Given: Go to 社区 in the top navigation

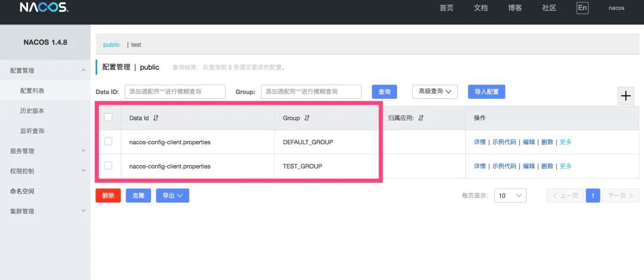Looking at the screenshot, I should tap(549, 8).
